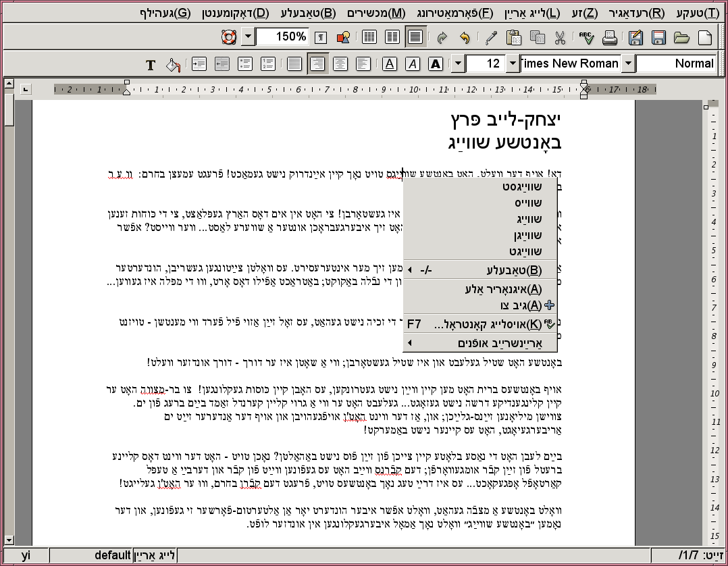Viewport: 728px width, 566px height.
Task: Click the Undo arrow icon
Action: (x=465, y=37)
